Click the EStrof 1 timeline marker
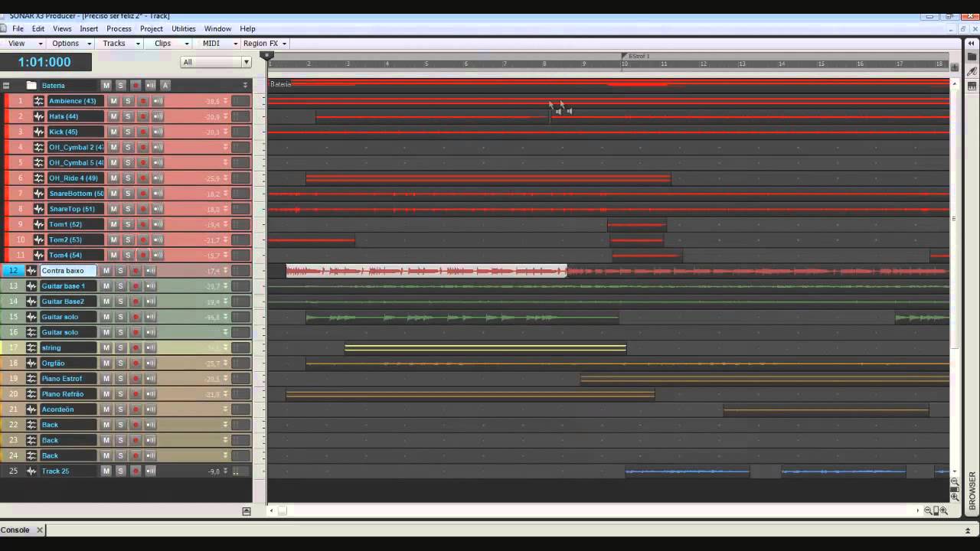Image resolution: width=980 pixels, height=551 pixels. [636, 56]
